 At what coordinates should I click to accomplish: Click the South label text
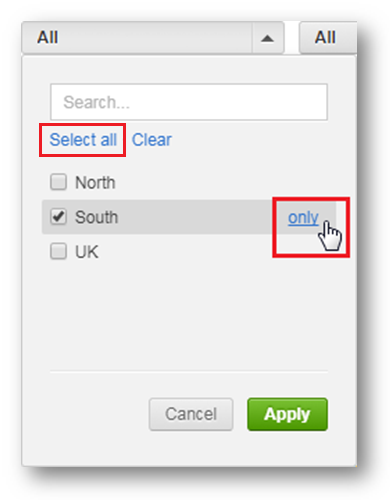pyautogui.click(x=97, y=217)
